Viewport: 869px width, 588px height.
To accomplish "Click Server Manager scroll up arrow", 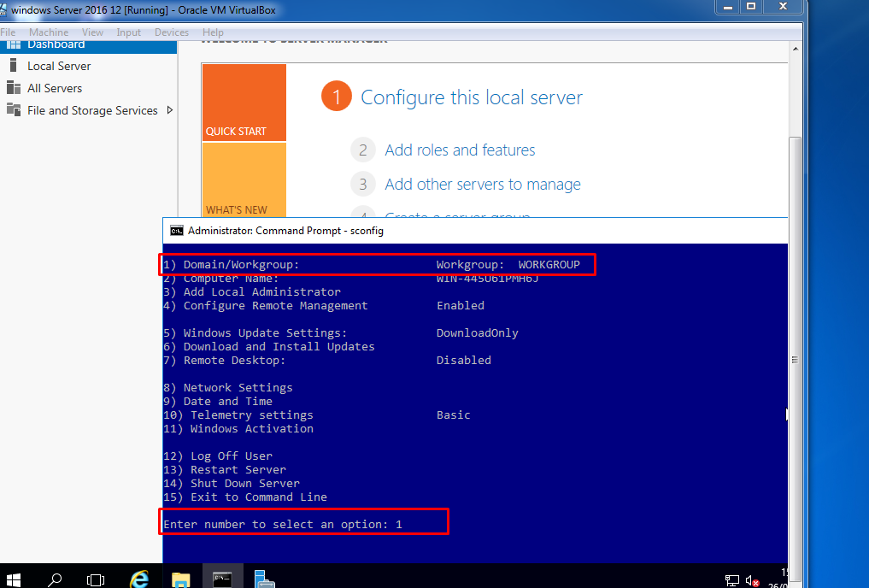I will click(x=796, y=49).
